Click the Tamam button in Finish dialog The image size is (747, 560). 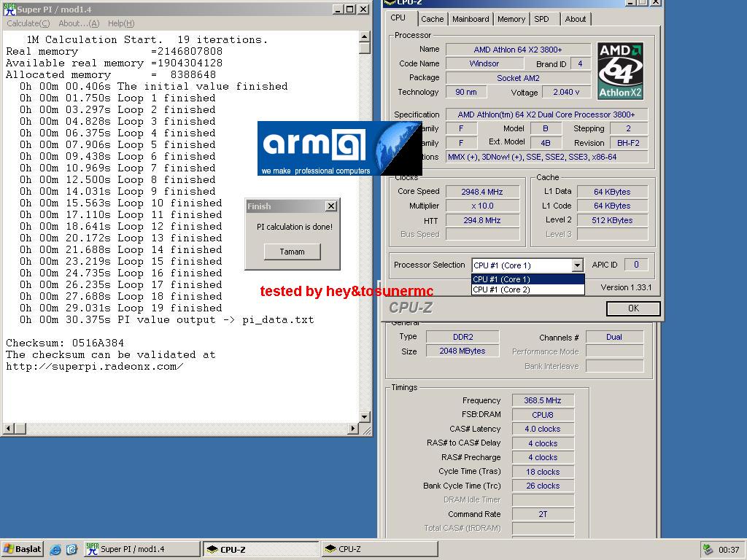[292, 252]
